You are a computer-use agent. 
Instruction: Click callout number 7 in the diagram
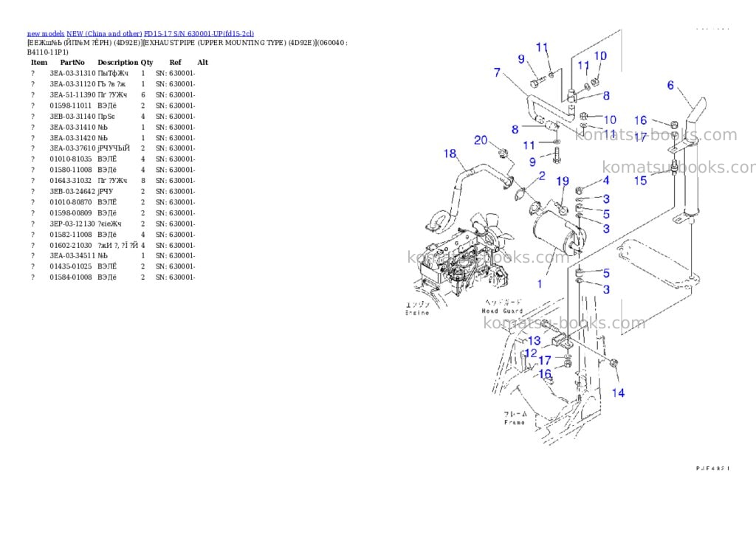pos(497,73)
